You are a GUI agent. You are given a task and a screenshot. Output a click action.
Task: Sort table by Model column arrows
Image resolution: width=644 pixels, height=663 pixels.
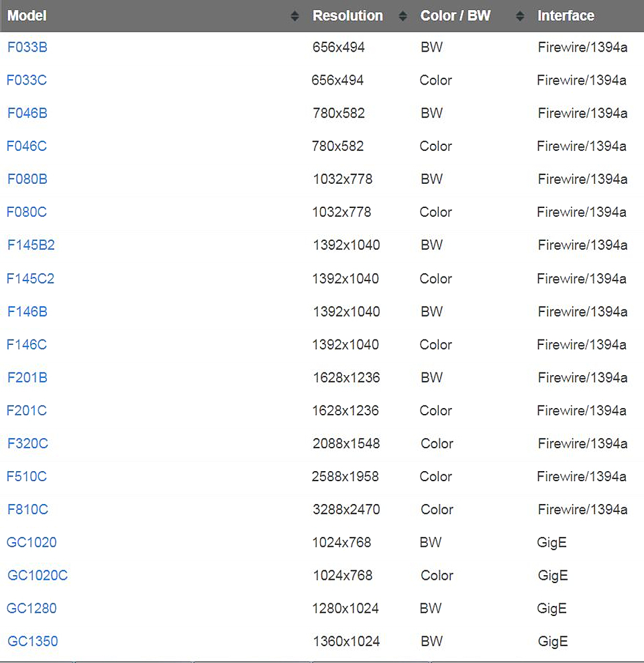point(295,16)
